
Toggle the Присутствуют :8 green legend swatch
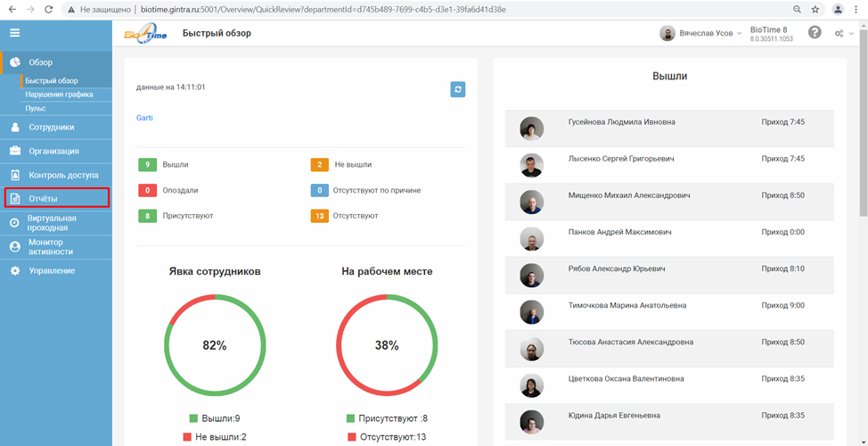(x=350, y=418)
